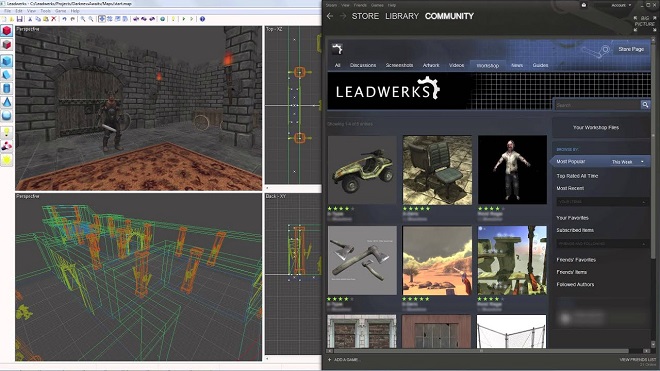This screenshot has width=660, height=371.
Task: Click the Paste clipboard icon in Leadwerks
Action: click(46, 19)
